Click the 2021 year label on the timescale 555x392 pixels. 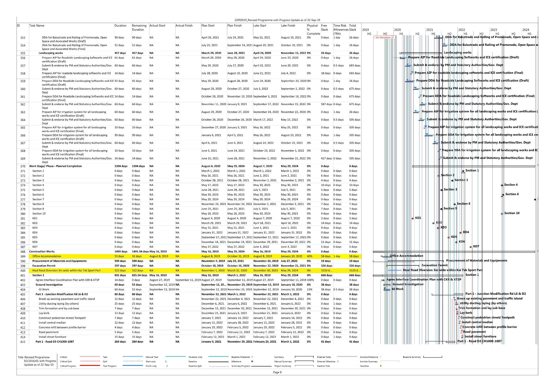[430, 30]
